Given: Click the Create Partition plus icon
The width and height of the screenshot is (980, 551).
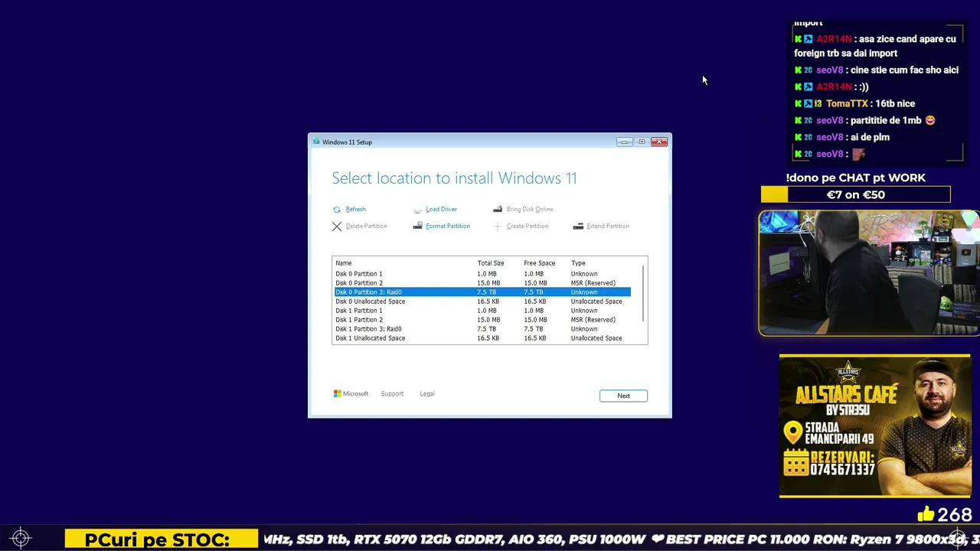Looking at the screenshot, I should (498, 227).
